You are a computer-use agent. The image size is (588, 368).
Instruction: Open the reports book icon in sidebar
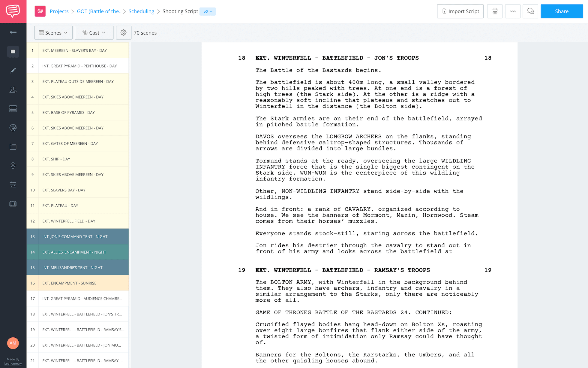coord(13,204)
